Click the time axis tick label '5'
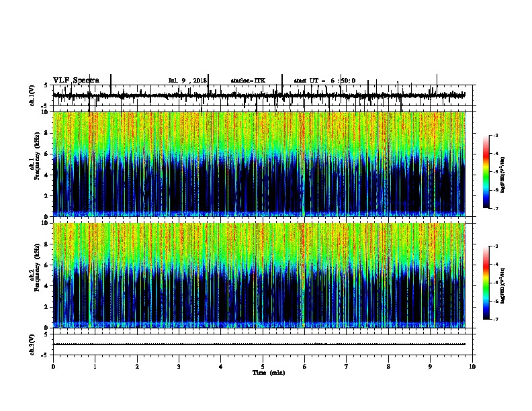532x411 pixels. (263, 367)
